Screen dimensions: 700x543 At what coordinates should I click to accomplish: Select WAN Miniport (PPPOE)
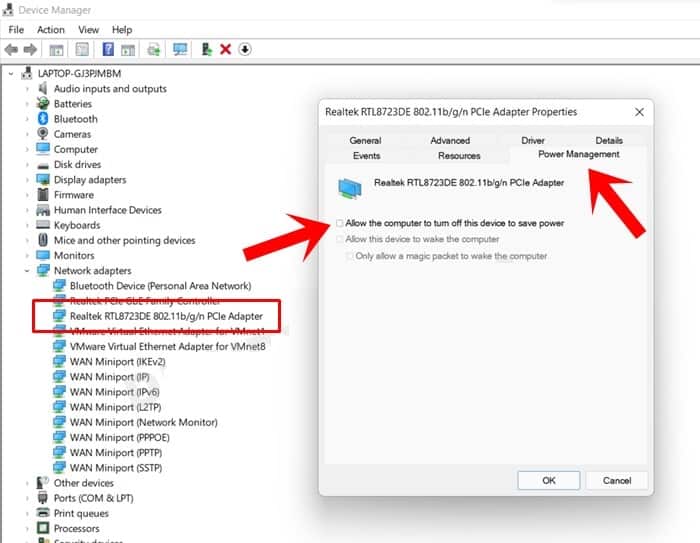click(x=120, y=438)
